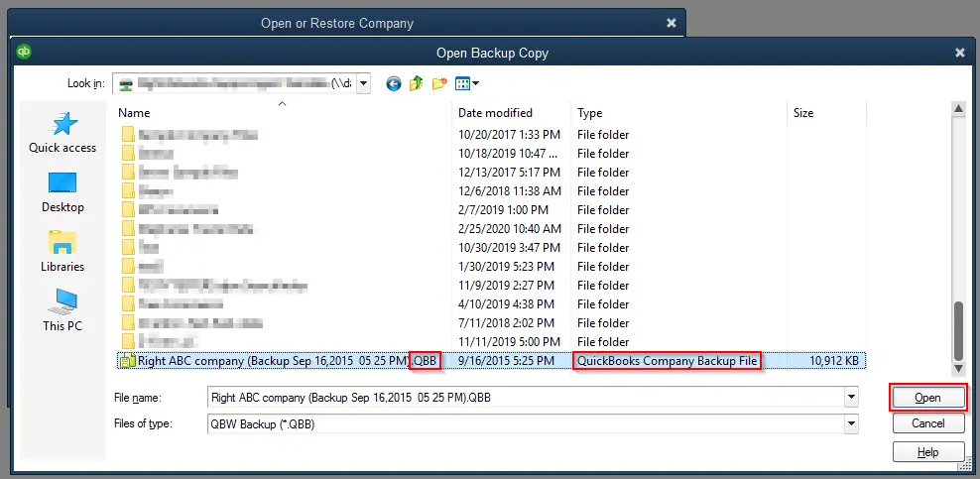Click the 9/16/2015 5:25 PM date cell

point(506,361)
